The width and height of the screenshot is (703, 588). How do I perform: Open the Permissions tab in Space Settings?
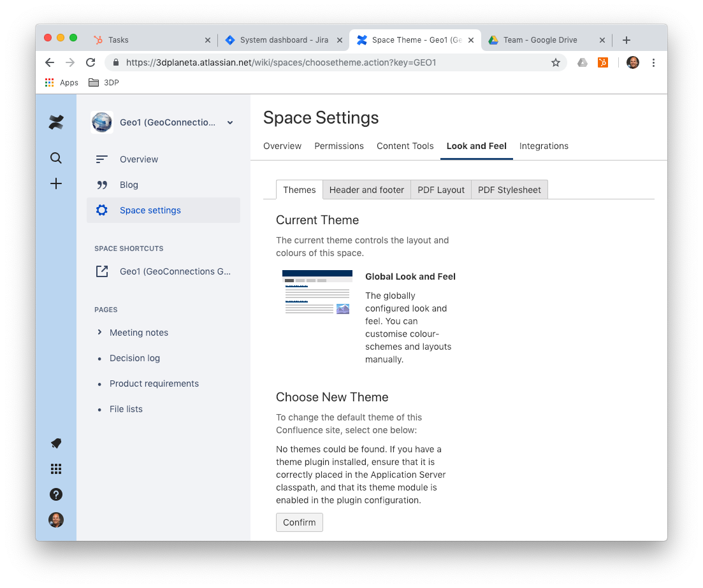[x=338, y=146]
